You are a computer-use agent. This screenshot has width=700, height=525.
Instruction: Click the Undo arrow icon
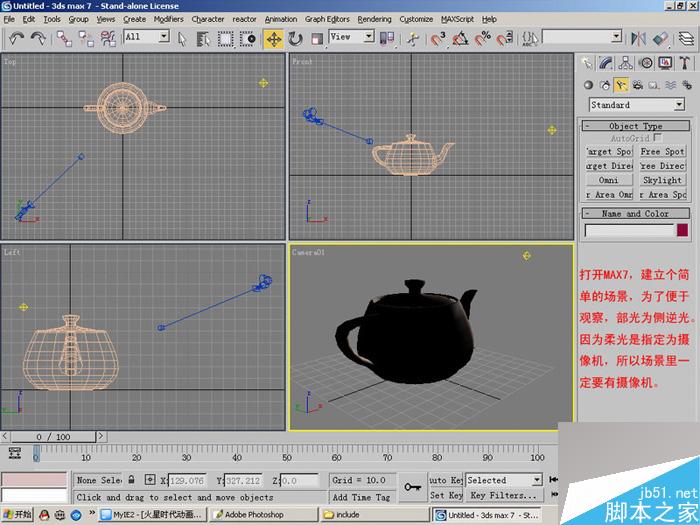pyautogui.click(x=16, y=38)
